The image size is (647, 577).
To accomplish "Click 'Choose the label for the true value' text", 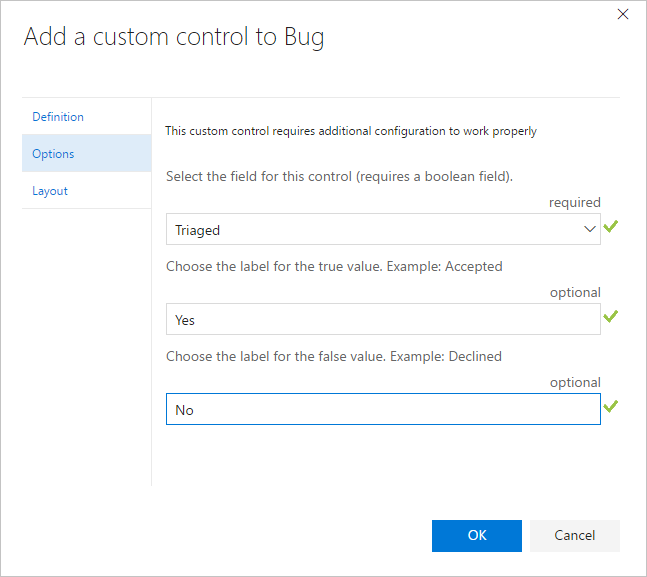I will point(334,266).
